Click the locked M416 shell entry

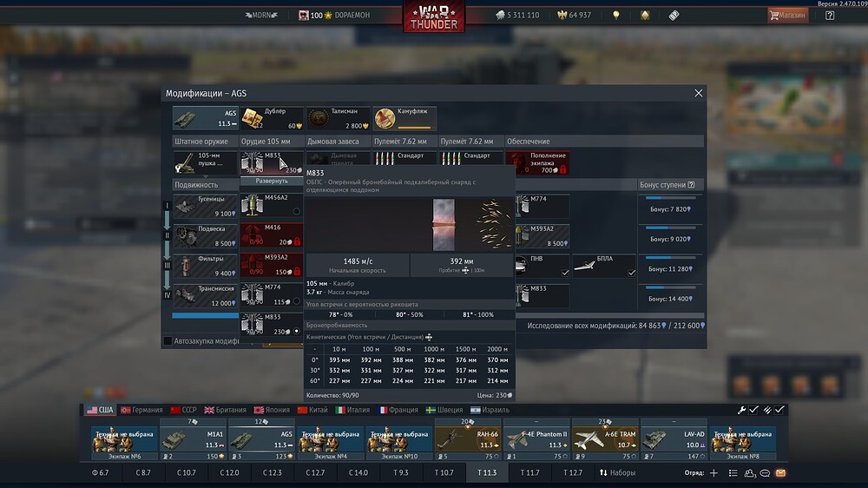click(x=271, y=234)
